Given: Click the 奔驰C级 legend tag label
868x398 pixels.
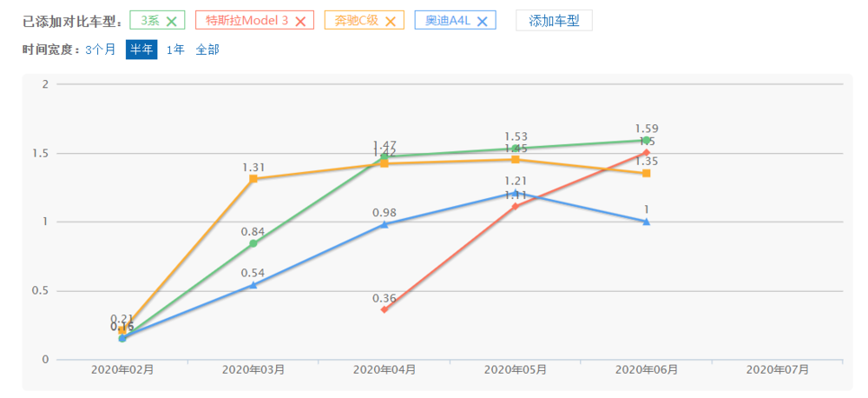Looking at the screenshot, I should [356, 20].
